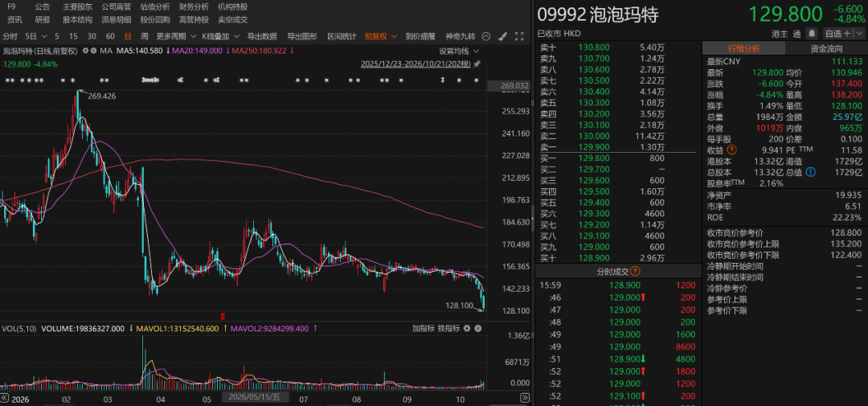Screen dimensions: 868x406
Task: Click the 港主 market tag
Action: [780, 33]
